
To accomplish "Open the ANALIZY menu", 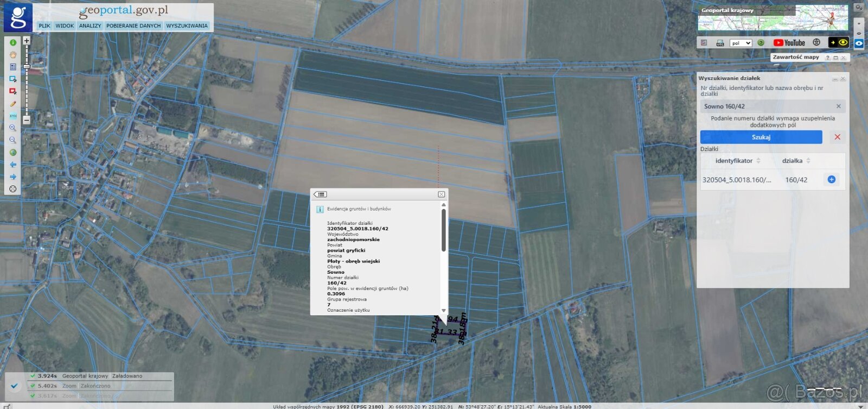I will [90, 26].
